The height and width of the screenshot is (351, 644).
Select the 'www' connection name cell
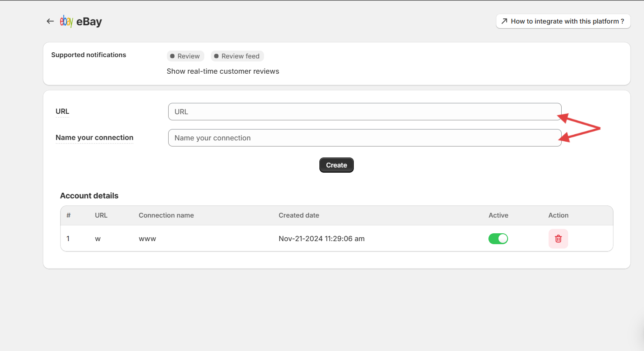tap(147, 239)
